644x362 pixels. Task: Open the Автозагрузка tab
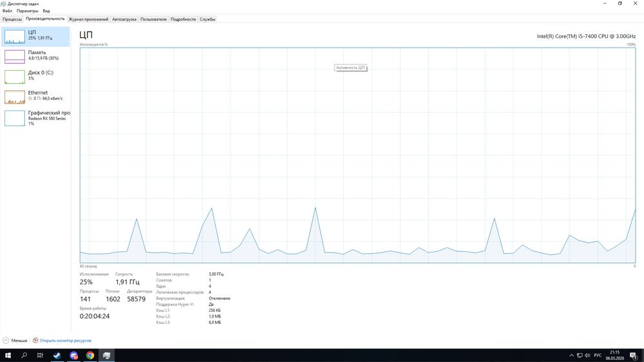pyautogui.click(x=124, y=19)
